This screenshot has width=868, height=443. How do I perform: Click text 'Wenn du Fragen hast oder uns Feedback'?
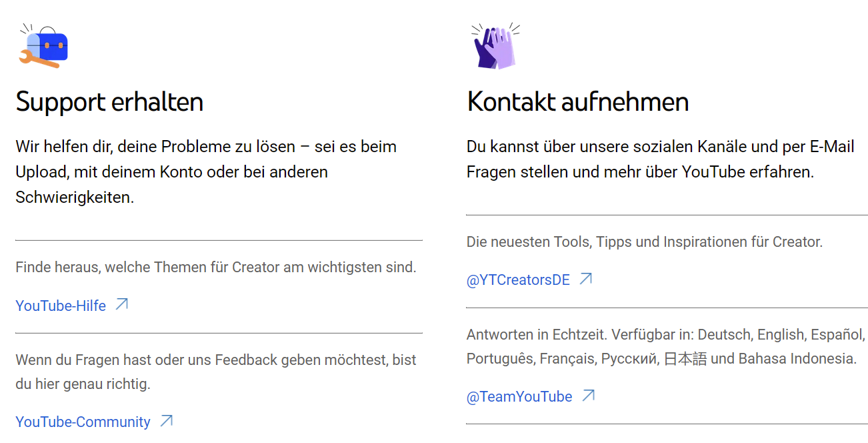tap(147, 360)
